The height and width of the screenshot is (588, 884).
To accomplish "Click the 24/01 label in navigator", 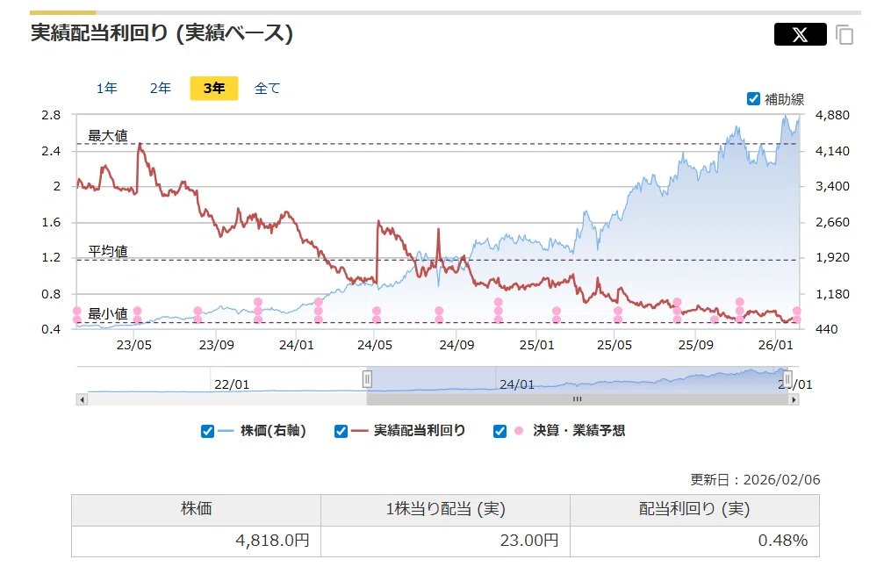I will tap(517, 384).
